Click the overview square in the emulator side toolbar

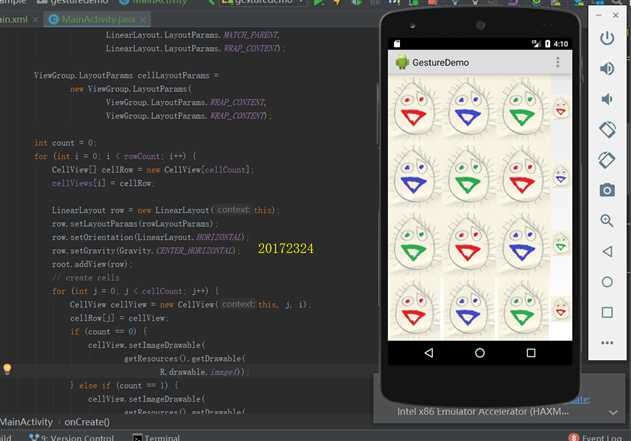point(607,312)
